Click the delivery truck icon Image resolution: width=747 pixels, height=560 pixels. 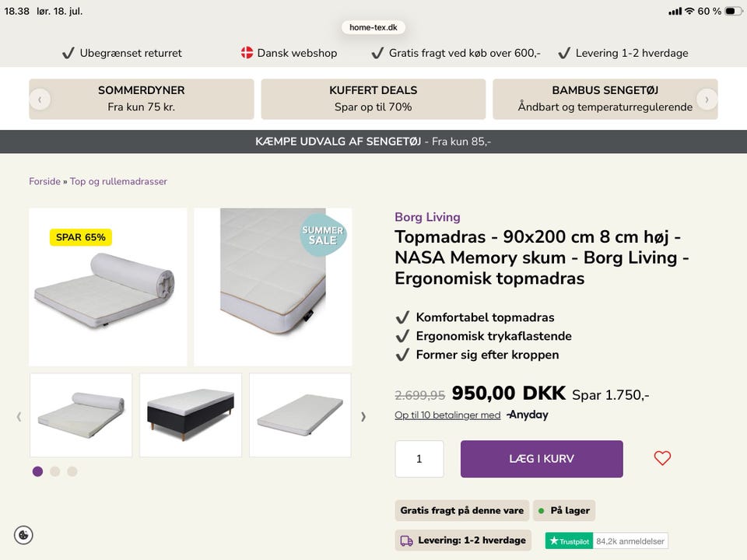[x=406, y=541]
